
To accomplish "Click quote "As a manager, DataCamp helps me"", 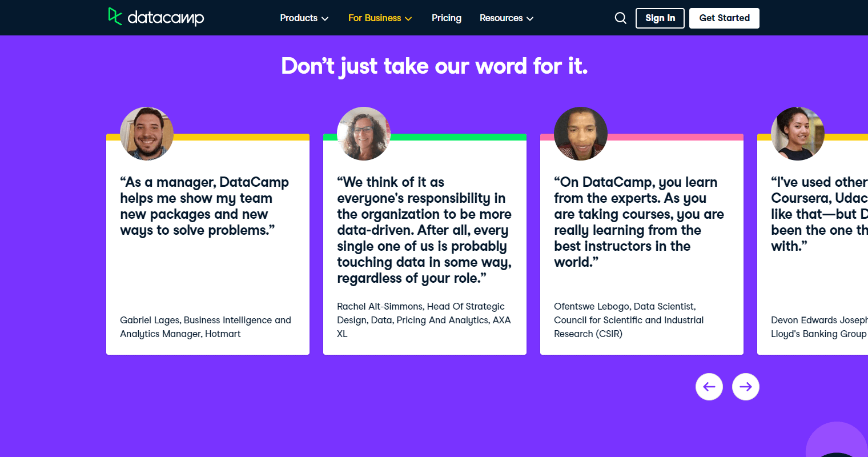I will point(204,206).
